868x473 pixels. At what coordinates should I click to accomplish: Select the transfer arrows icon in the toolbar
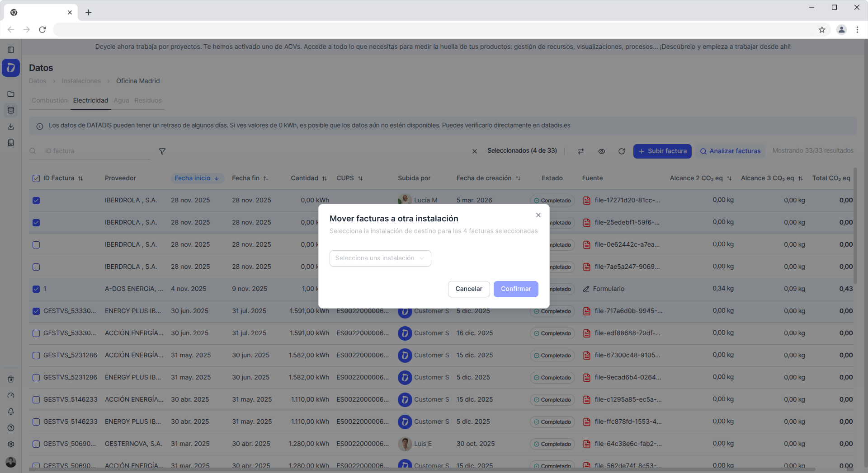tap(581, 151)
